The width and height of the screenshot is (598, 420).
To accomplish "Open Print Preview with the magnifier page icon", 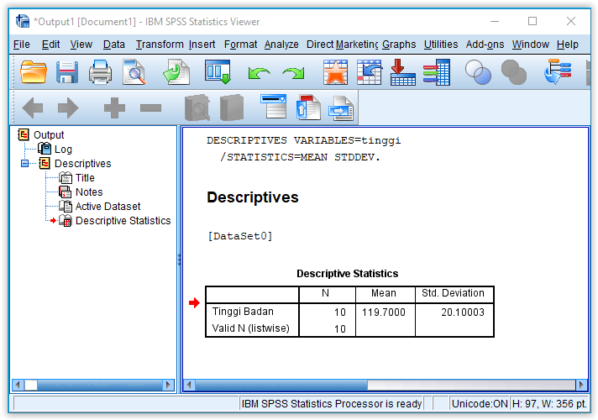I will [x=134, y=72].
